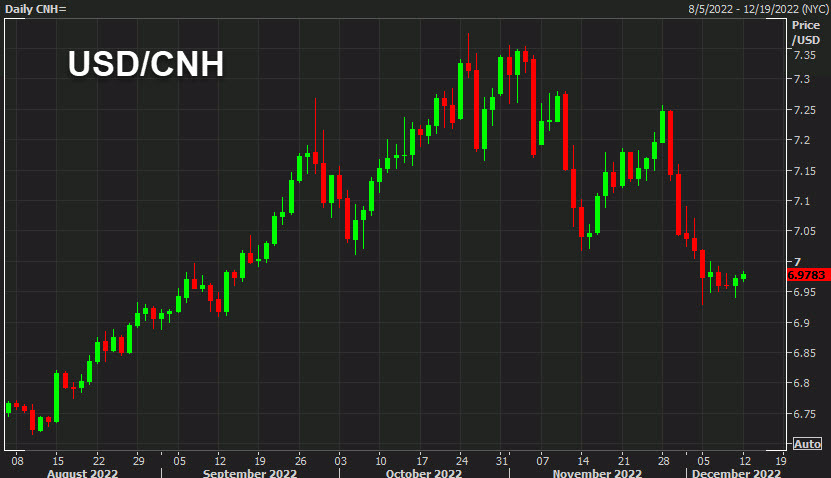831x478 pixels.
Task: Click the 10 date tick in October
Action: click(381, 461)
